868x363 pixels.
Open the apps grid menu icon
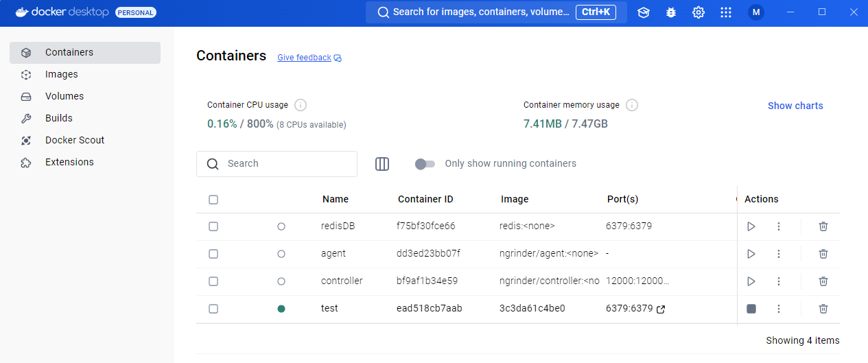[x=726, y=12]
